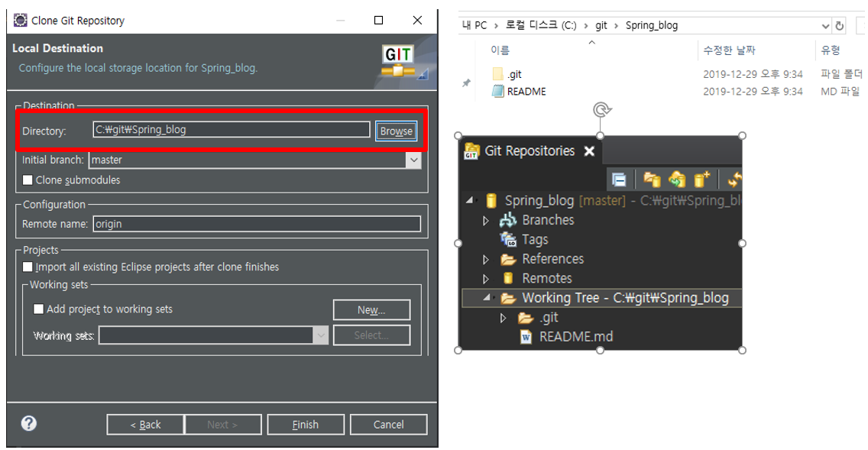Click the Remote name input field

point(257,224)
